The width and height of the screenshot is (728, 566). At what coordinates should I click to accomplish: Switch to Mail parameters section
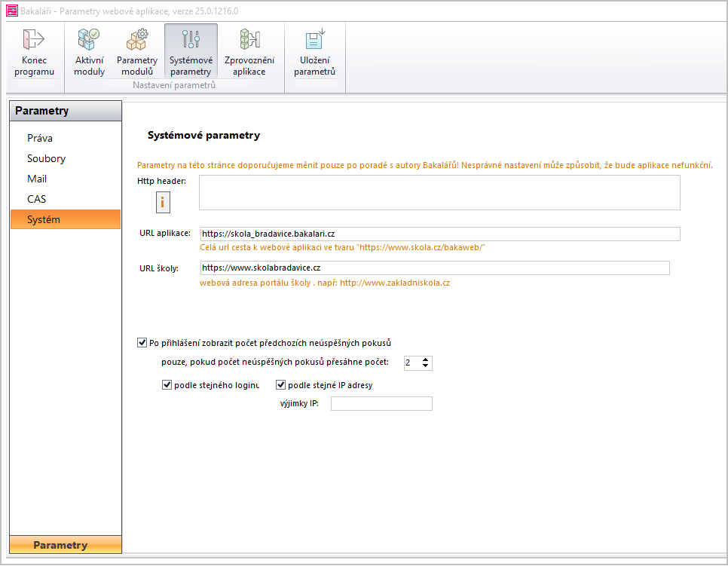(x=37, y=179)
